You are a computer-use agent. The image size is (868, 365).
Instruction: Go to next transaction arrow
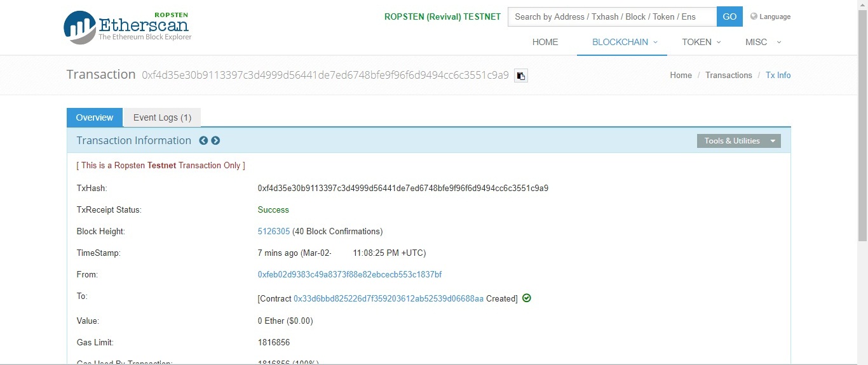coord(215,141)
